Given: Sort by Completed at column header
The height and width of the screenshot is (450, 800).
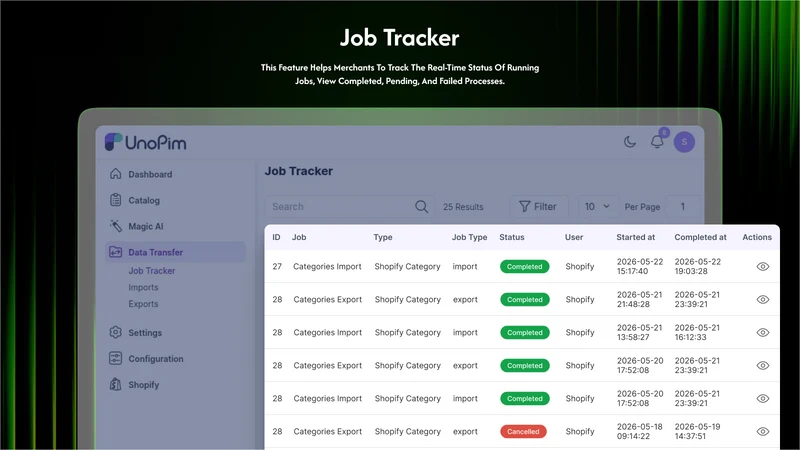Looking at the screenshot, I should click(x=701, y=237).
